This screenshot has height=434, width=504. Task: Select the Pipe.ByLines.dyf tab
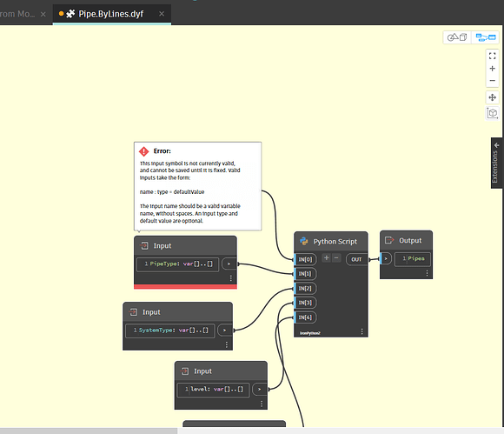click(x=111, y=14)
